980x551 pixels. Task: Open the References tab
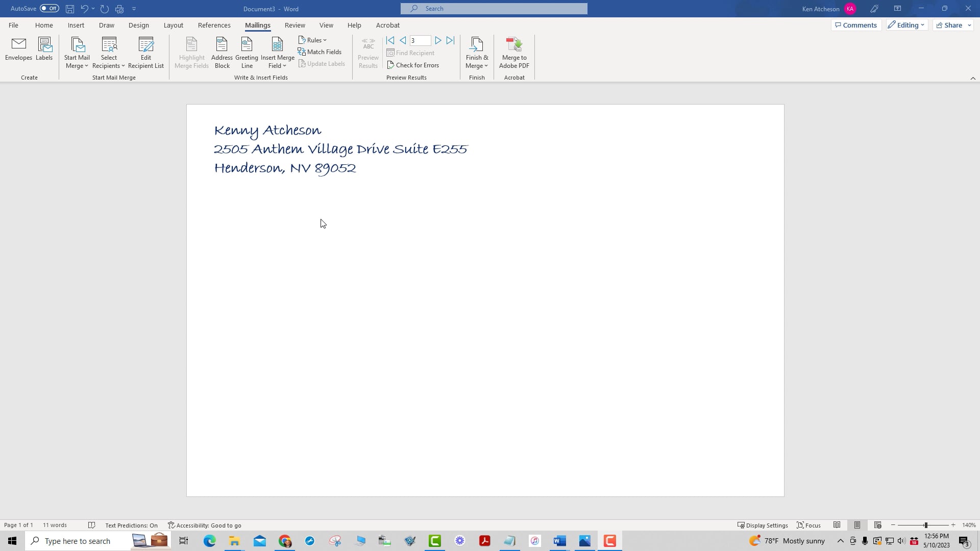[214, 25]
